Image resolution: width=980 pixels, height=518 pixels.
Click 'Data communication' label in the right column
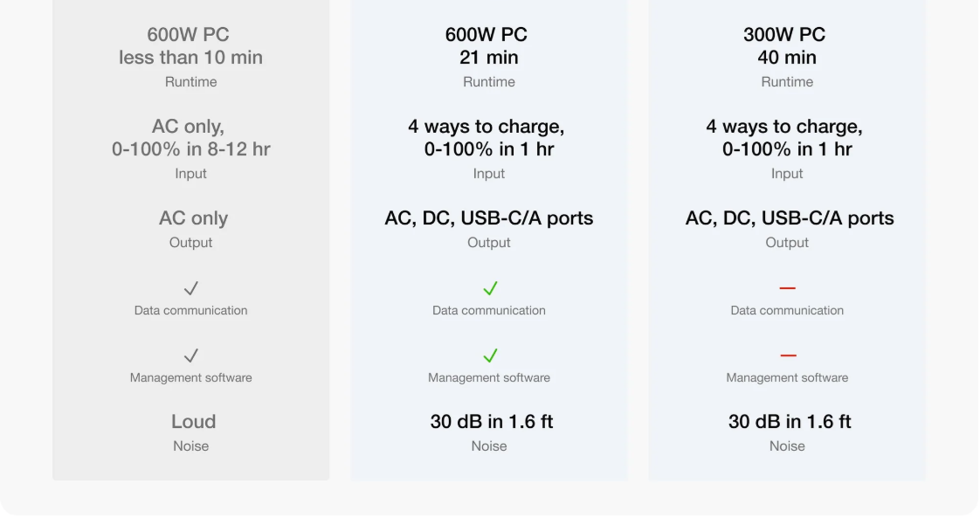point(787,310)
